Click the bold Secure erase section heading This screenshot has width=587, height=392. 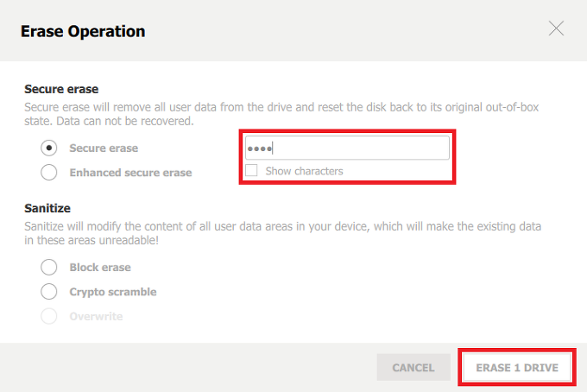61,89
